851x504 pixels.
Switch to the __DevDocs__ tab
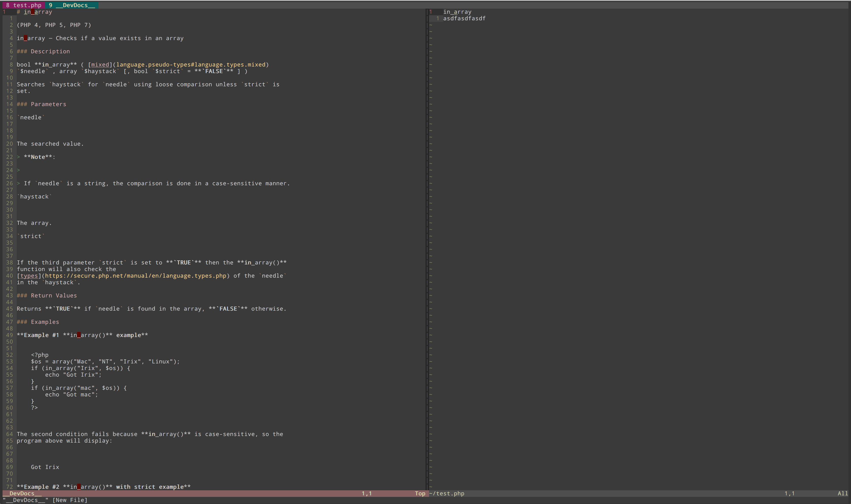[72, 5]
